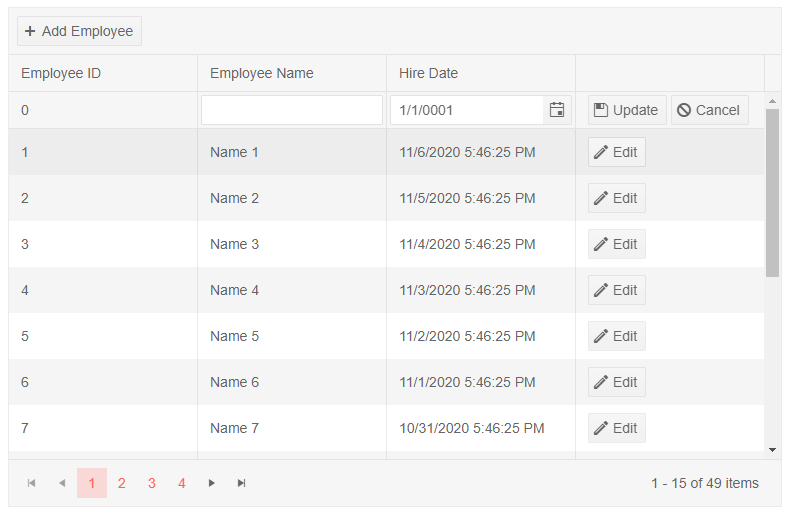Click scrollbar down arrow in grid
The image size is (790, 514).
772,450
